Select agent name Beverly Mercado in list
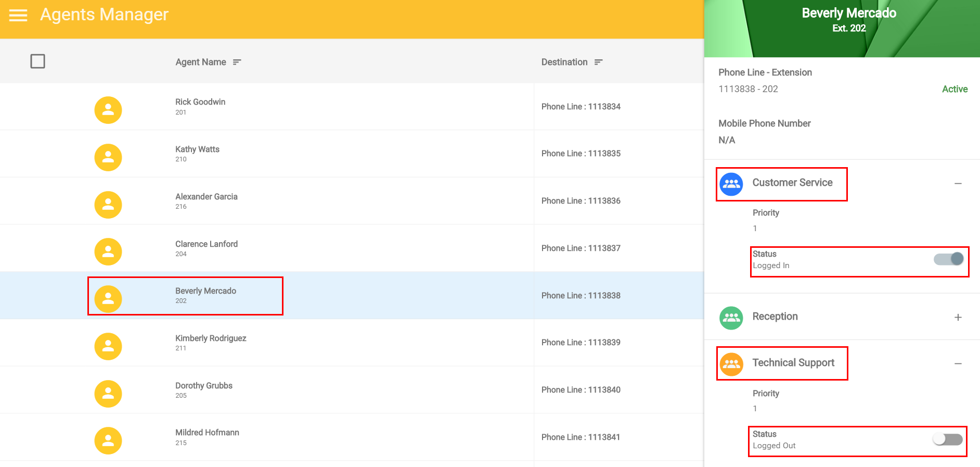This screenshot has width=980, height=467. point(205,291)
